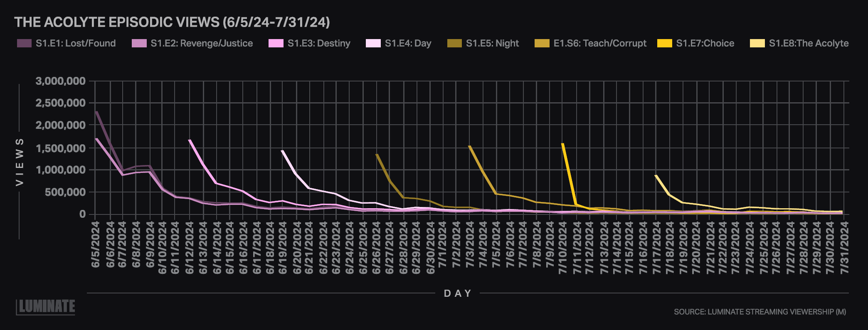Click the E1.S6: Teach/Corrupt legend swatch
The width and height of the screenshot is (868, 330).
542,43
